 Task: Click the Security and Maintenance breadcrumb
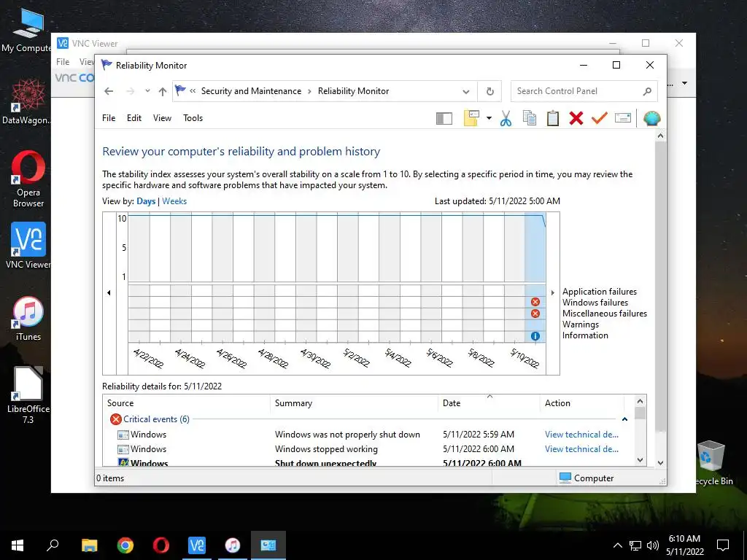pyautogui.click(x=251, y=91)
